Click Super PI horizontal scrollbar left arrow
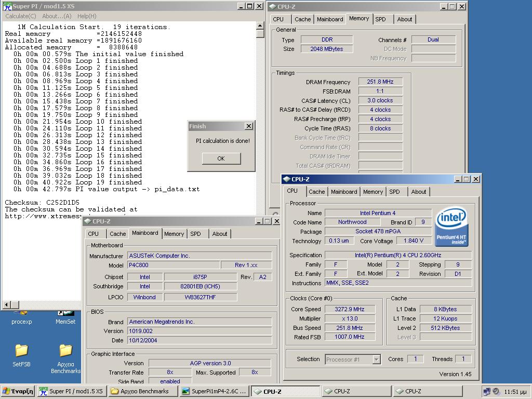This screenshot has width=532, height=399. [x=6, y=304]
